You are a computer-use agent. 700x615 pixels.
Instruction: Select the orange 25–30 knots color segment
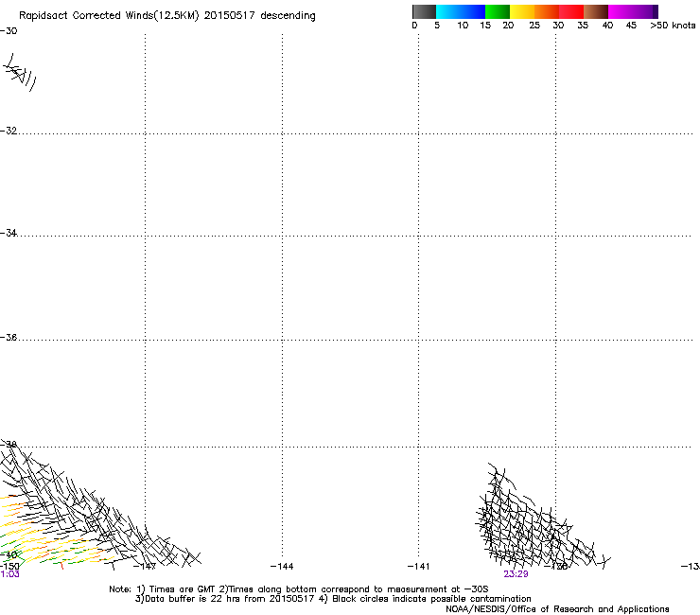point(547,11)
